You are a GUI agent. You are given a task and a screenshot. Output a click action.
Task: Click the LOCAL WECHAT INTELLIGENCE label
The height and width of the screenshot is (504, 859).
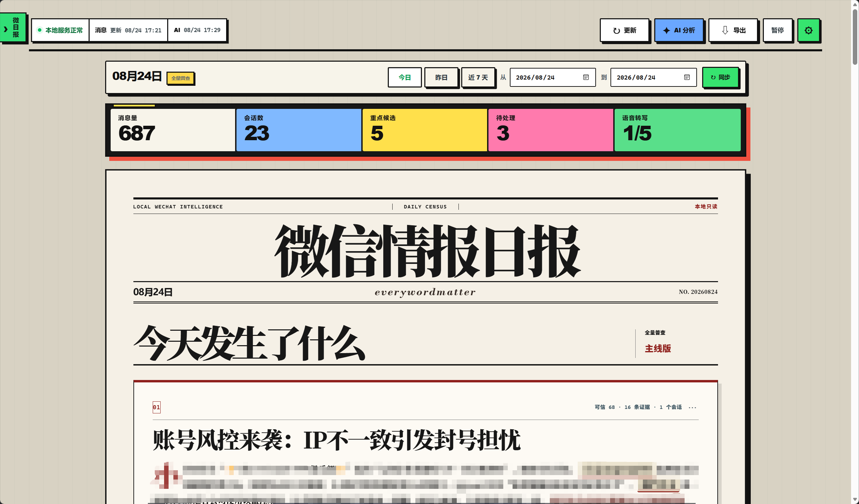(x=178, y=207)
